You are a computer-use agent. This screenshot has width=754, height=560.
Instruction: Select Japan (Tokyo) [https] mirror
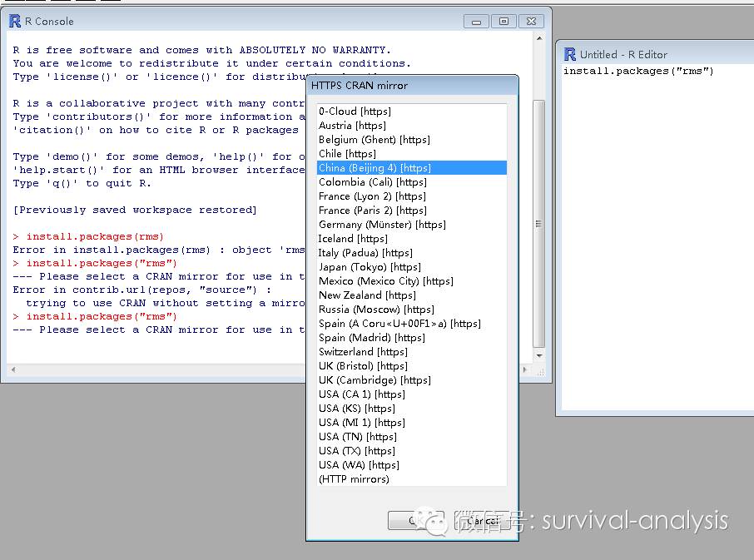[x=412, y=267]
